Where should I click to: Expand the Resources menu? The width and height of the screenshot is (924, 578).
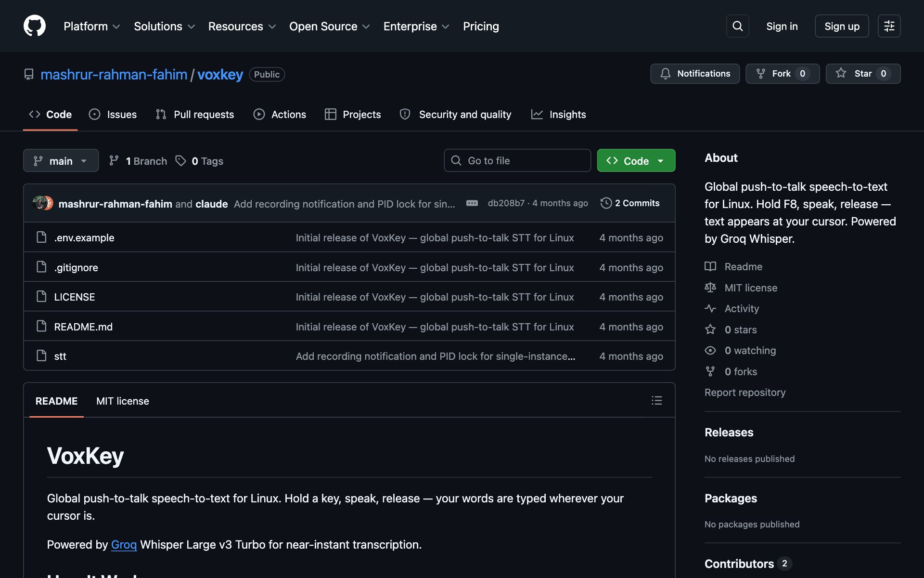pos(242,26)
